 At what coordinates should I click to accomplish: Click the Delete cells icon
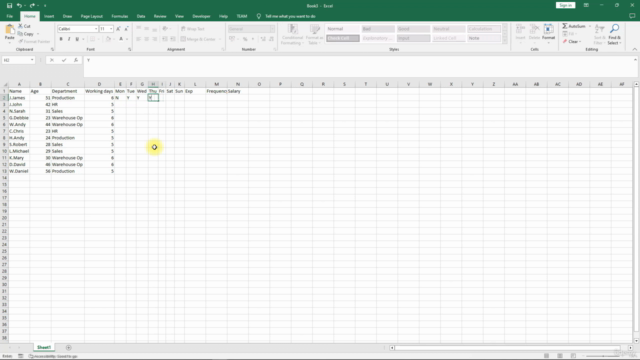coord(534,33)
